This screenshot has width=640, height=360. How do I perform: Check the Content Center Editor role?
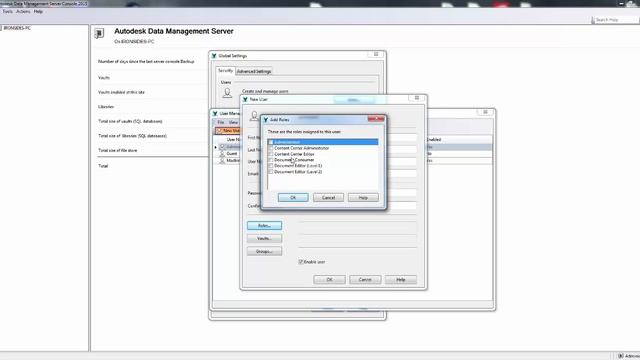(271, 154)
